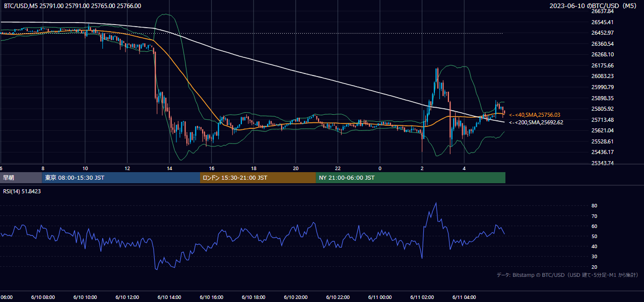
Task: Click hour label 12 under price chart
Action: tap(127, 168)
